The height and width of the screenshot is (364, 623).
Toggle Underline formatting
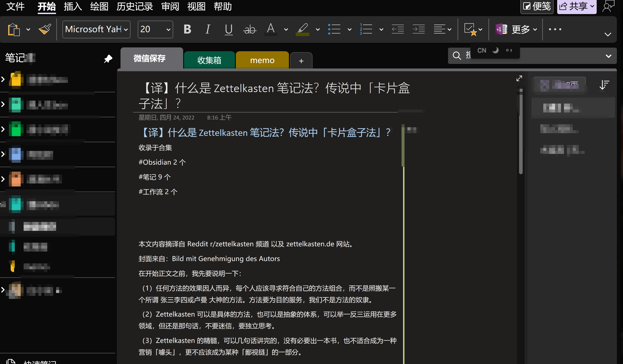point(228,29)
